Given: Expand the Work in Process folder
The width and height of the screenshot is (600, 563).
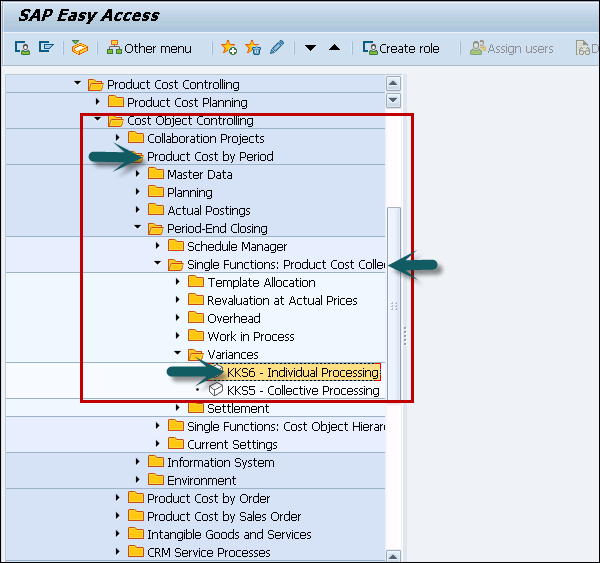Looking at the screenshot, I should (177, 336).
